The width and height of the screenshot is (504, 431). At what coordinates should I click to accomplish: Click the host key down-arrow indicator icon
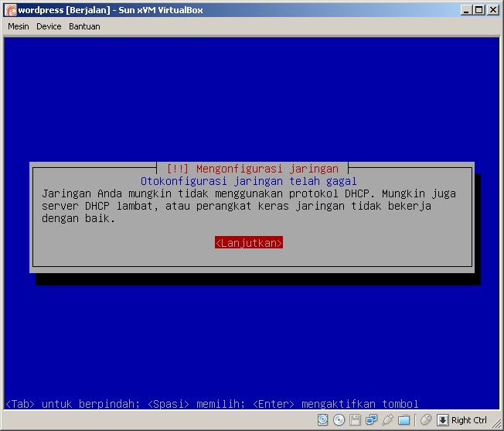coord(443,420)
